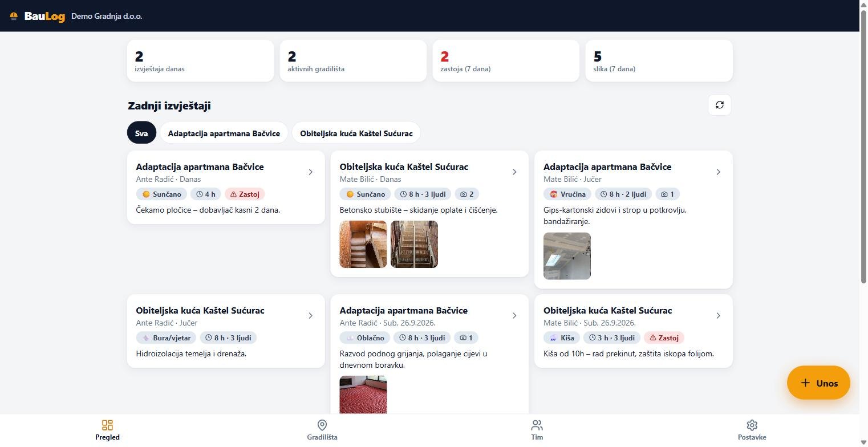Image resolution: width=868 pixels, height=447 pixels.
Task: Open the Tim tab
Action: [x=537, y=430]
